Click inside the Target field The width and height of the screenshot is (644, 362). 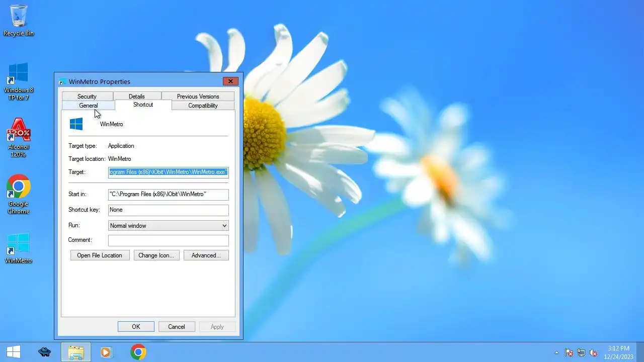coord(169,172)
